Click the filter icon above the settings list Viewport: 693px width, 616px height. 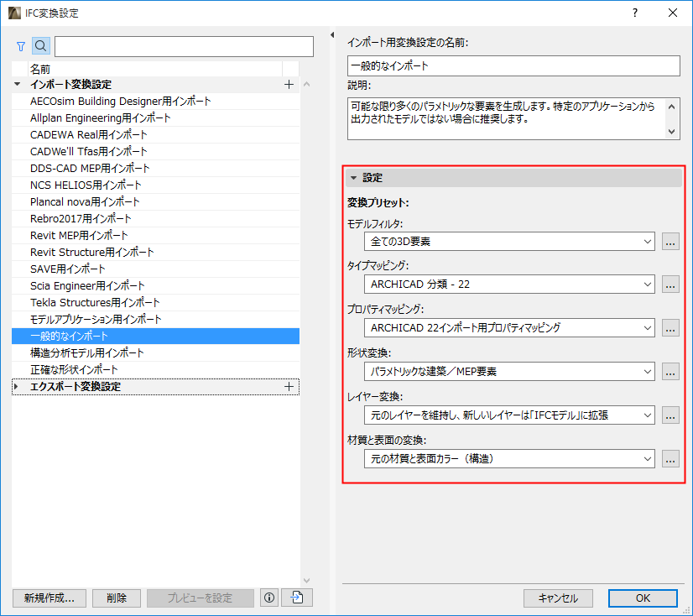coord(19,45)
